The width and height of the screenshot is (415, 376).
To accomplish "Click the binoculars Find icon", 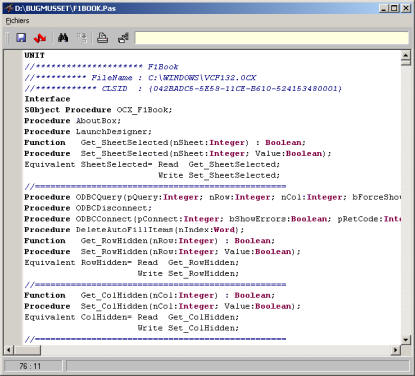I will (63, 38).
